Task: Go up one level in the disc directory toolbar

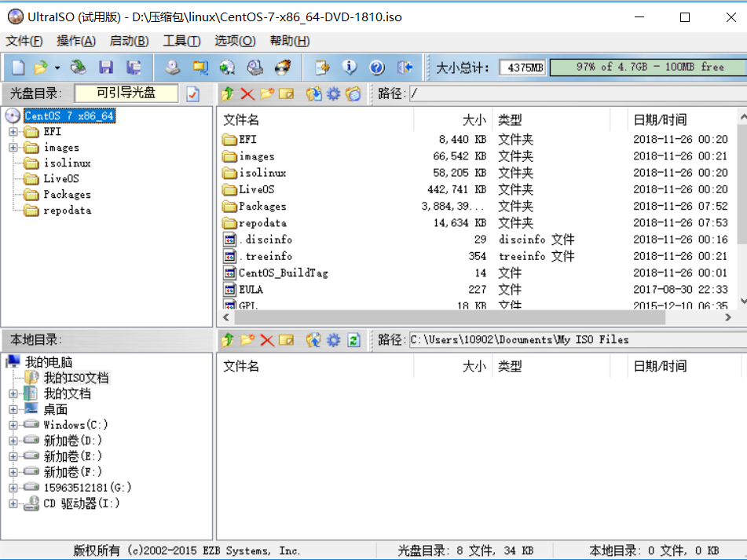Action: [x=228, y=93]
